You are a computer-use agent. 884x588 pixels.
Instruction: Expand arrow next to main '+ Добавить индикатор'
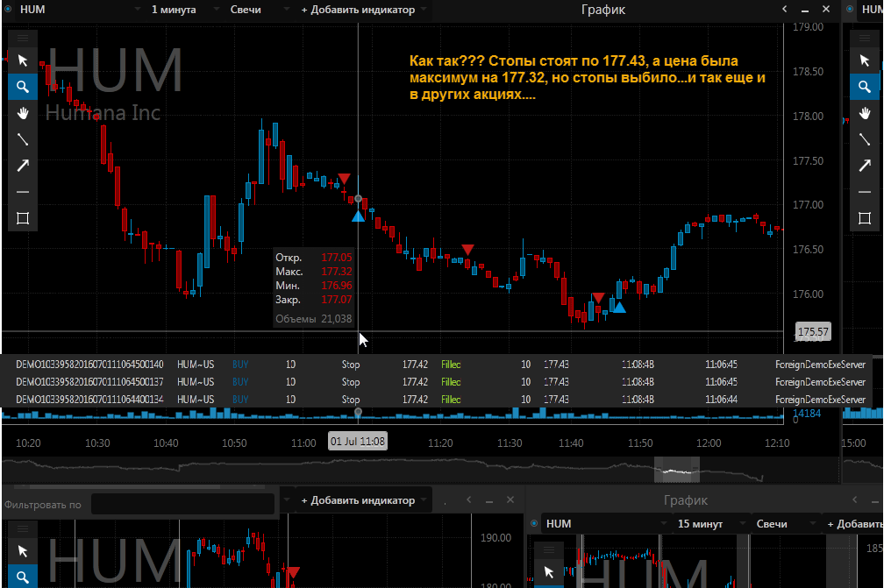tap(424, 10)
